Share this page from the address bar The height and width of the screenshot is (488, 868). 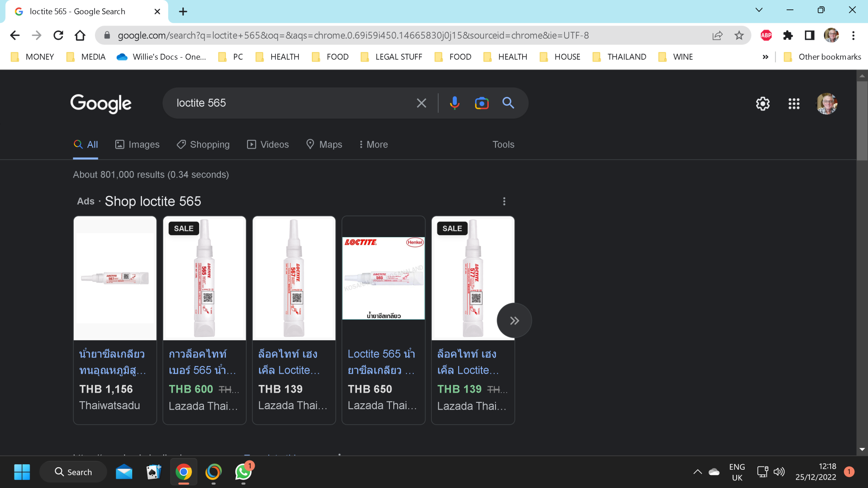click(717, 36)
